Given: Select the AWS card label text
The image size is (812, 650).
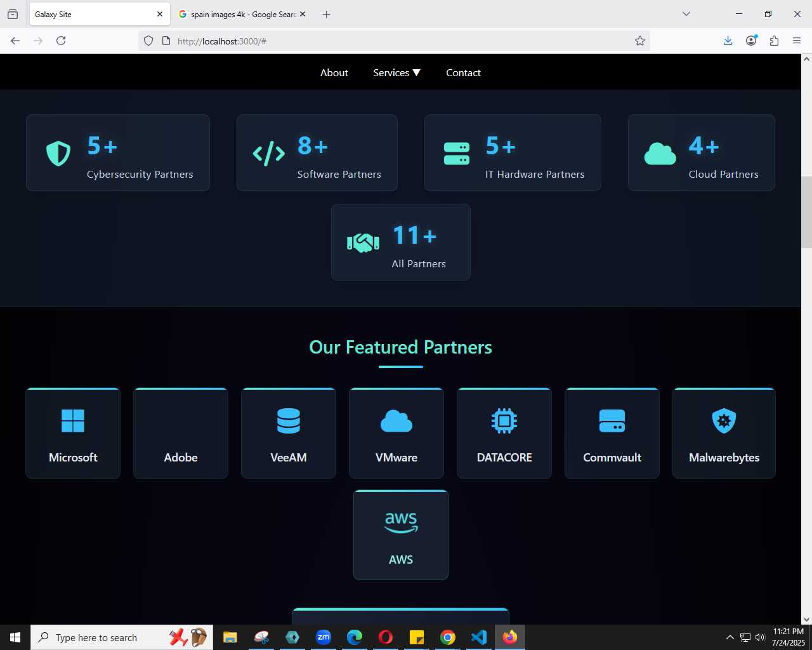Looking at the screenshot, I should pos(401,560).
